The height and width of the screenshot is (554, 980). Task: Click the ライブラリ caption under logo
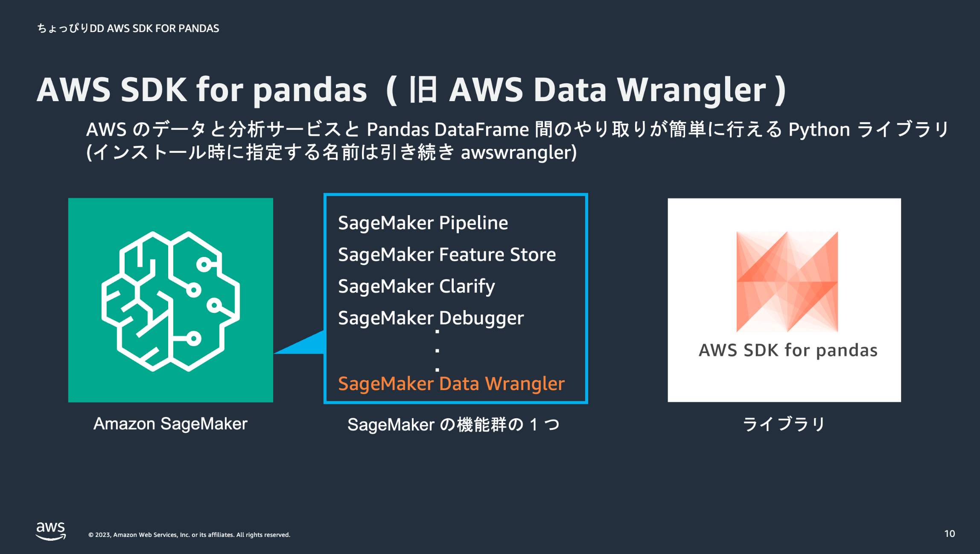[x=785, y=424]
